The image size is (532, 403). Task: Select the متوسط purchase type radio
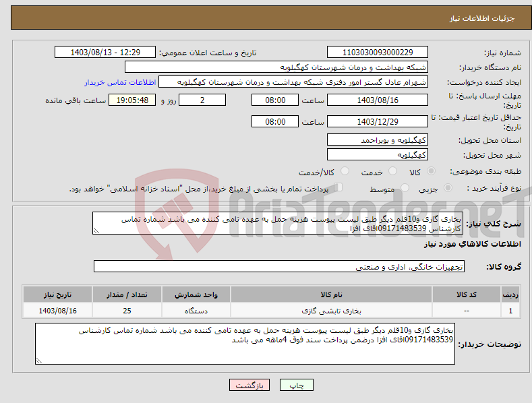click(x=405, y=187)
